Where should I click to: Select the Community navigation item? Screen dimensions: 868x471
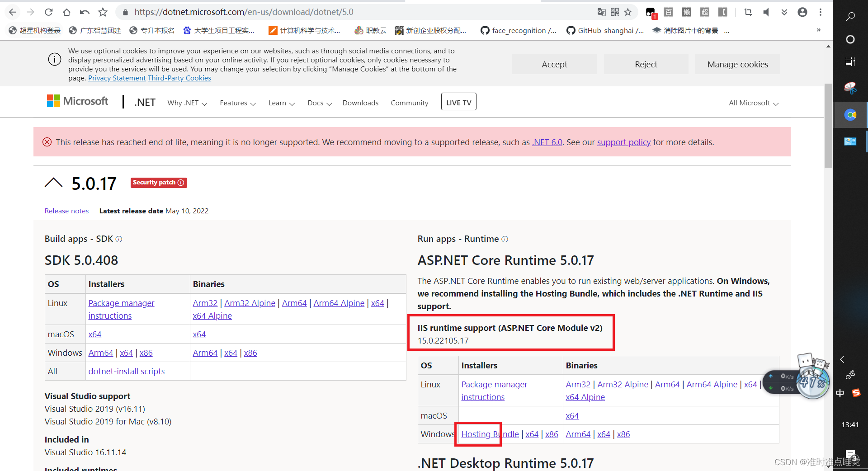coord(409,103)
